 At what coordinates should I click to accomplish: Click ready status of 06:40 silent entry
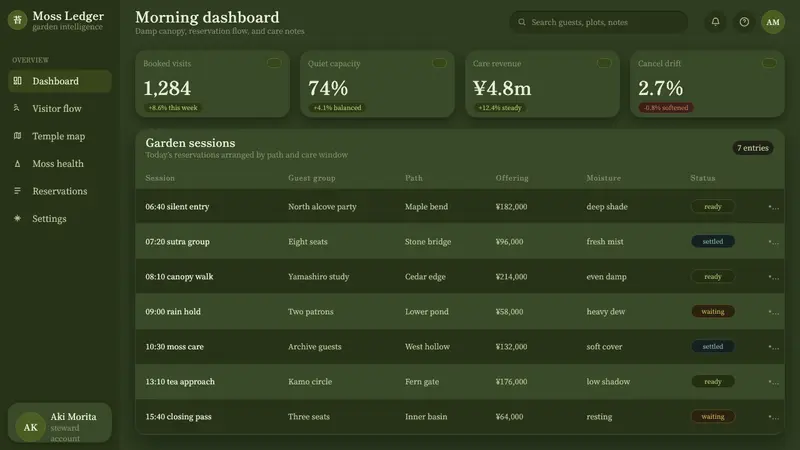tap(713, 207)
